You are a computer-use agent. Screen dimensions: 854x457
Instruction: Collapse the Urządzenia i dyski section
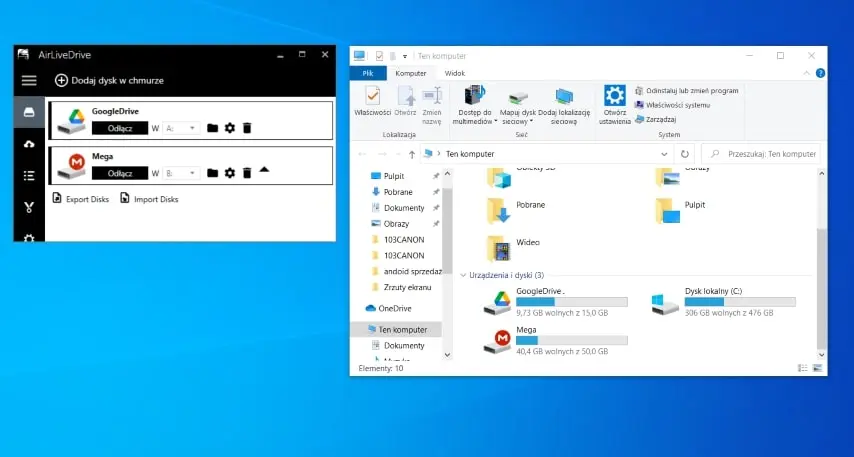tap(463, 275)
